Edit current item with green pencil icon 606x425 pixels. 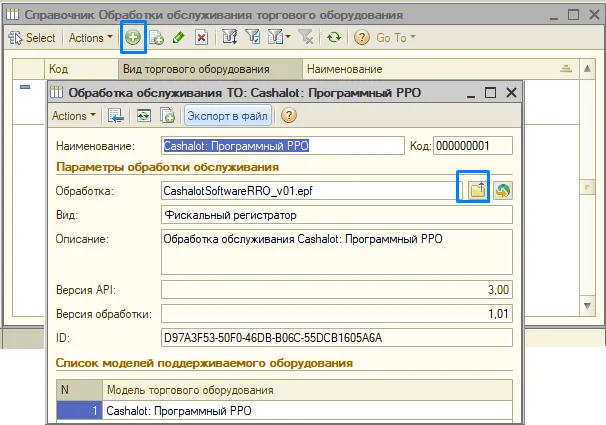(179, 38)
